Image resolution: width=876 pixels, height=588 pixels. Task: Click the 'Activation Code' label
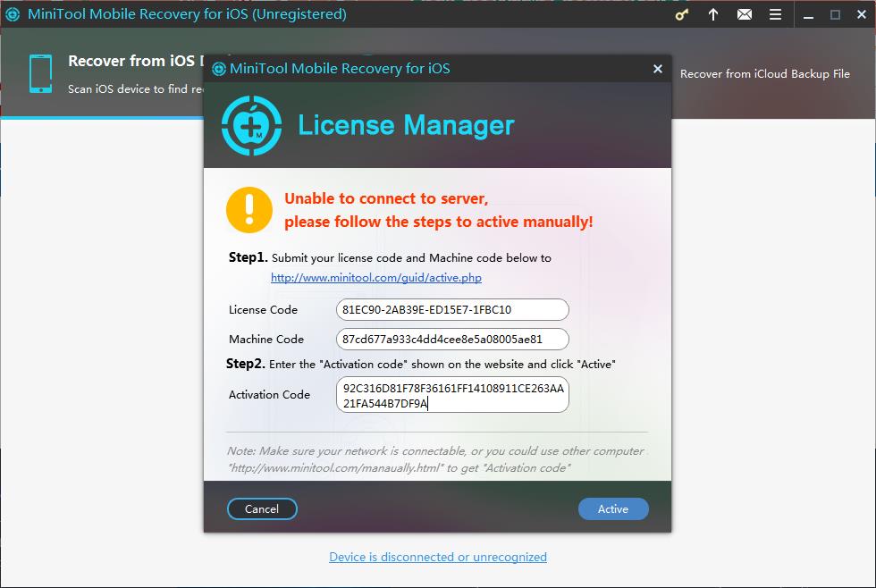(x=269, y=394)
